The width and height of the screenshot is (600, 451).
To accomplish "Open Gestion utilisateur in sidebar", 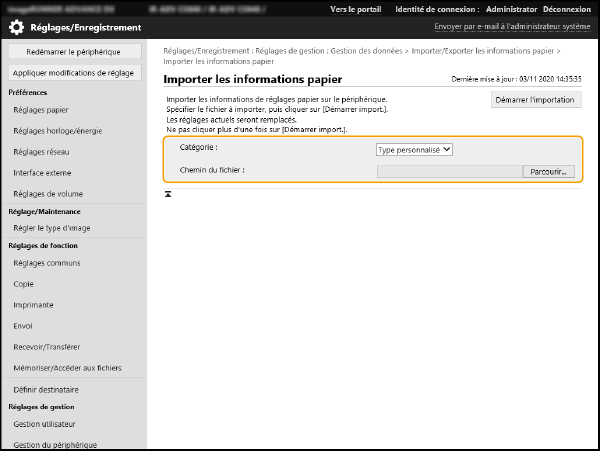I will pyautogui.click(x=46, y=424).
